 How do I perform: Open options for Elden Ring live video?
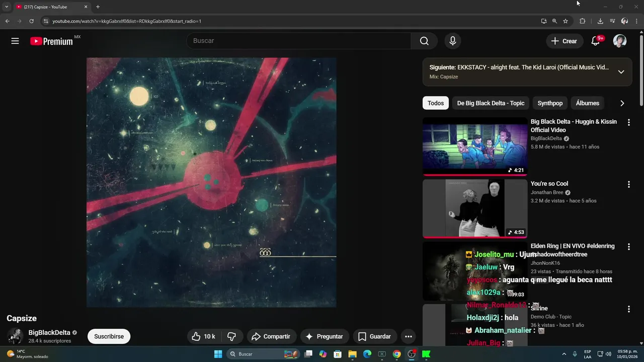click(x=628, y=247)
